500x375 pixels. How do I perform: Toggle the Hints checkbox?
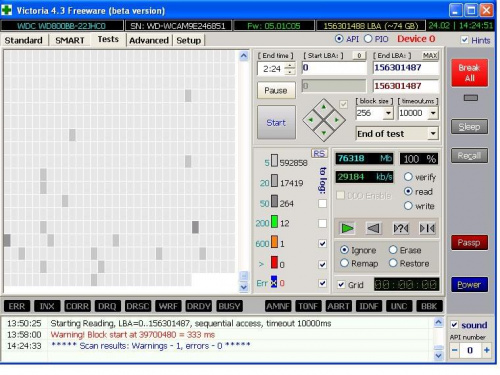464,40
